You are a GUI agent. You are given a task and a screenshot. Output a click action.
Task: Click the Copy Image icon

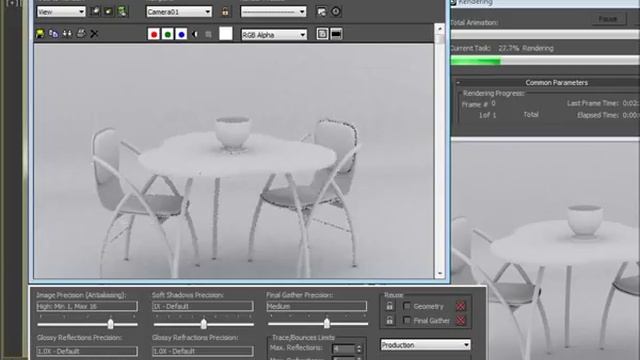(x=53, y=34)
